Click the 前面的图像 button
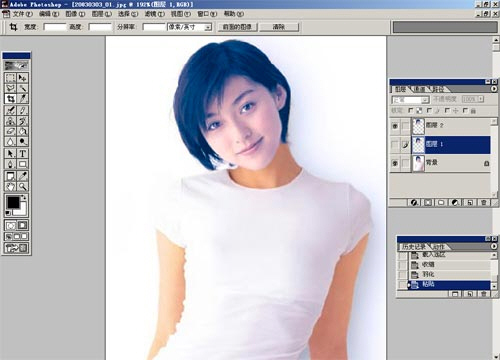The width and height of the screenshot is (500, 360). (237, 27)
